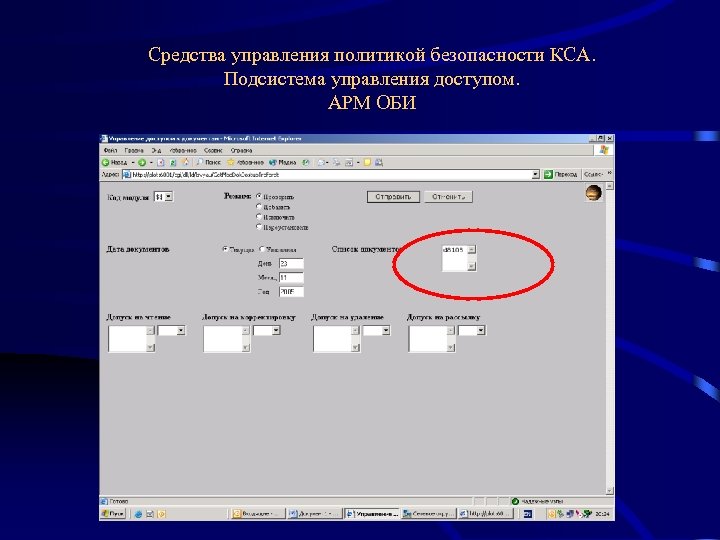Screen dimensions: 720x540
Task: Click the down arrow of documents list scrollbar
Action: coord(472,266)
